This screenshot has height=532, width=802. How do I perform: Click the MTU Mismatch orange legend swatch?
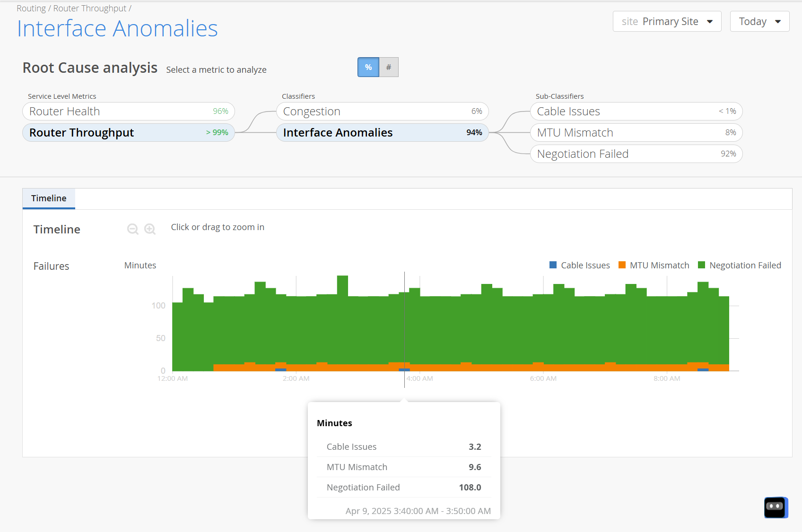622,265
